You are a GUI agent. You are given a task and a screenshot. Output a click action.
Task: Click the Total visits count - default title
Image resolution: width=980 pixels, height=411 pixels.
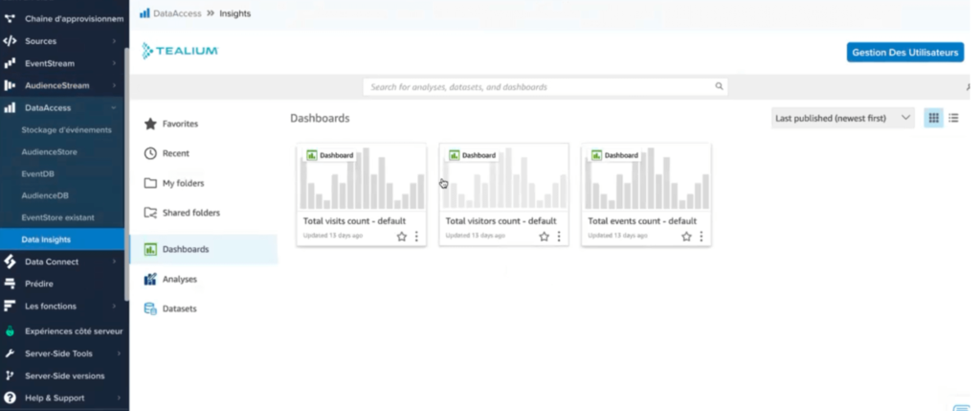354,220
